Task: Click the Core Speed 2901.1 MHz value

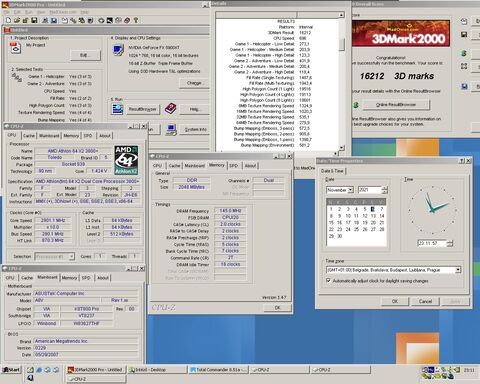Action: pos(53,220)
